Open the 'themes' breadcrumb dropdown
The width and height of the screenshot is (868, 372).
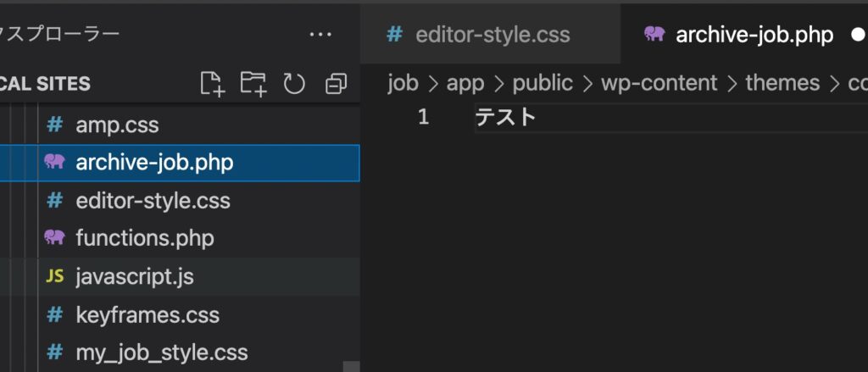(x=782, y=83)
